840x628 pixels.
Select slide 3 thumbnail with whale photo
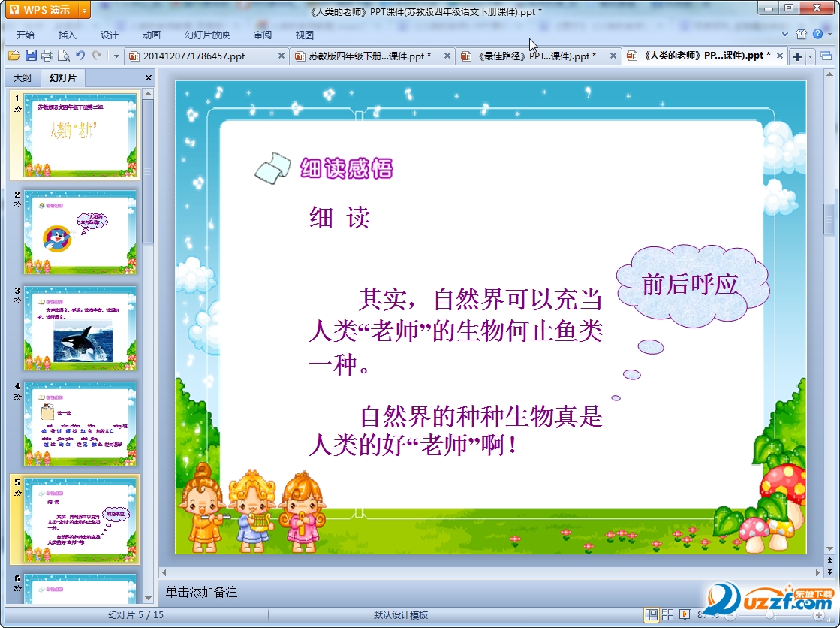pos(80,328)
